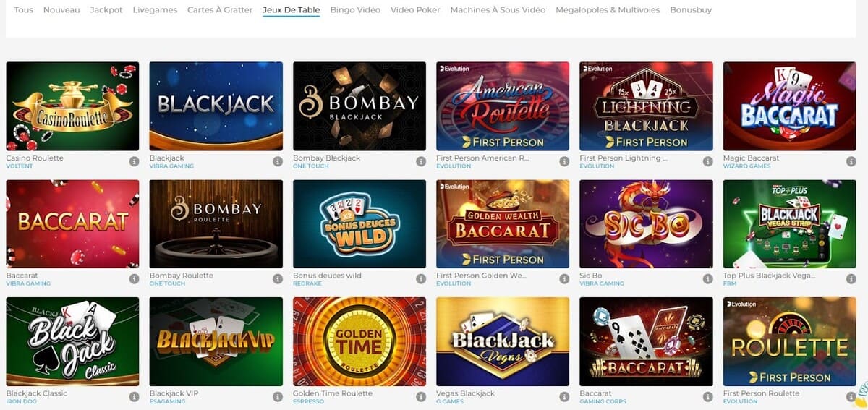View info for Blackjack Classic
This screenshot has width=868, height=410.
134,397
